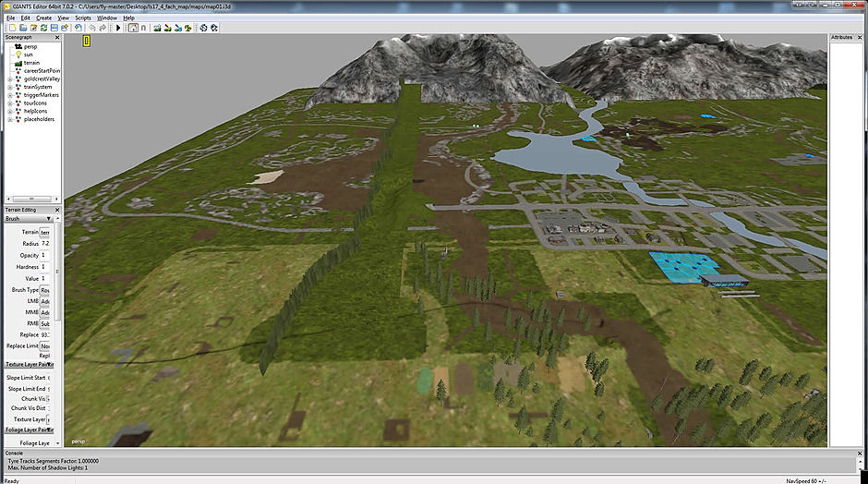Screen dimensions: 868x484
Task: Open a file using the folder icon
Action: 23,28
